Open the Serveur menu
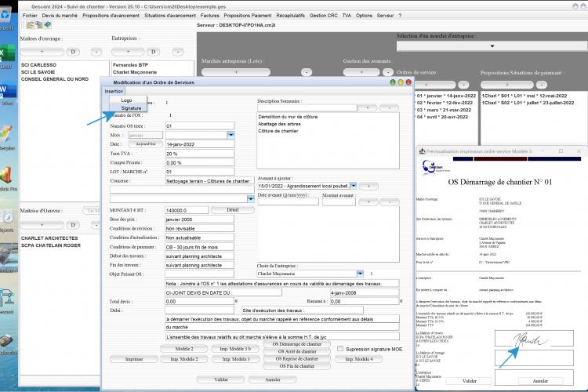The image size is (588, 392). pos(385,16)
